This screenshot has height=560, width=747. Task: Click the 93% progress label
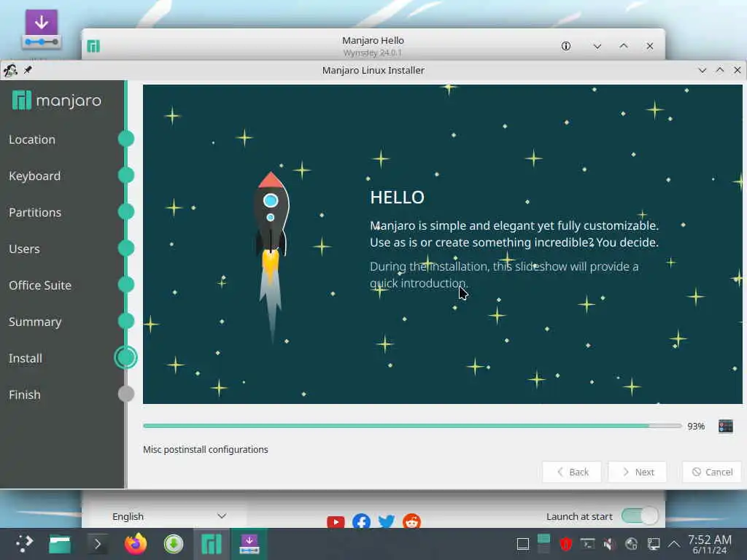(x=695, y=426)
